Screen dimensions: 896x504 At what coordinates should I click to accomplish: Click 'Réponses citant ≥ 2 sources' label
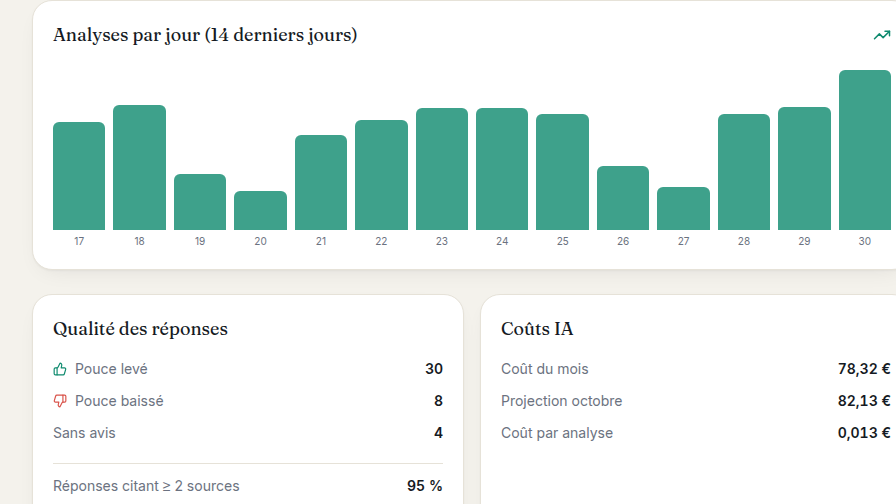tap(146, 486)
